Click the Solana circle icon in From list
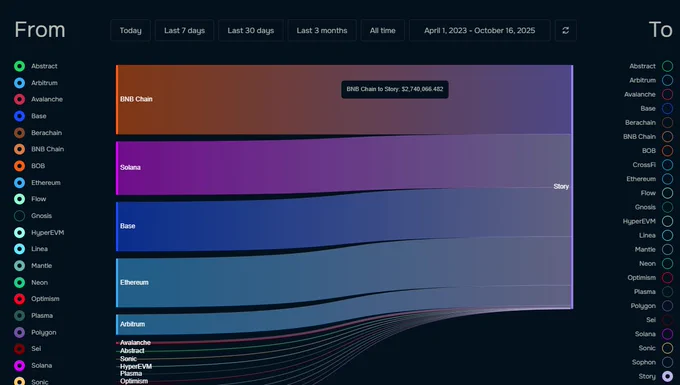 pos(20,365)
